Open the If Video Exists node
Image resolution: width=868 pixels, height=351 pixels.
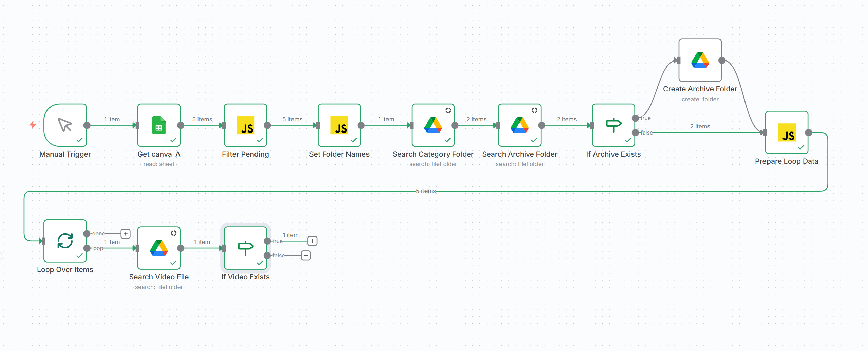pyautogui.click(x=245, y=248)
